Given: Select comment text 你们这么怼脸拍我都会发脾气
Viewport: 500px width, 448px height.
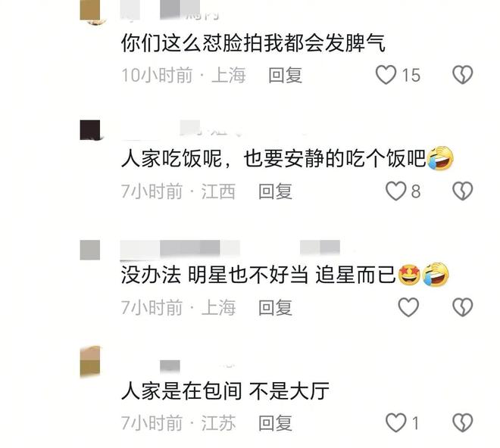Looking at the screenshot, I should tap(254, 43).
